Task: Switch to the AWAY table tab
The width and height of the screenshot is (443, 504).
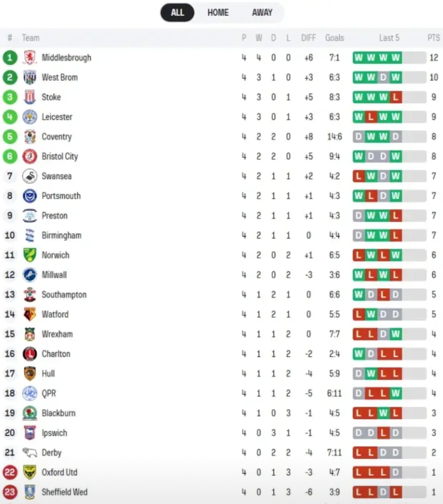Action: [262, 13]
